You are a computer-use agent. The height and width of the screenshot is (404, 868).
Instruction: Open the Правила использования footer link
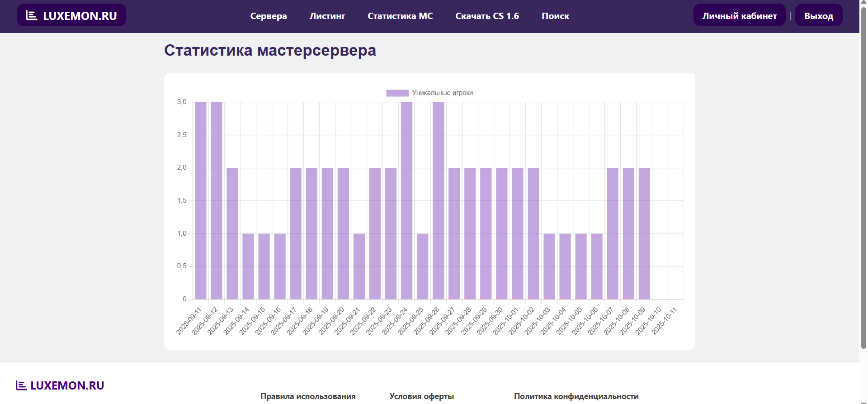pyautogui.click(x=308, y=396)
